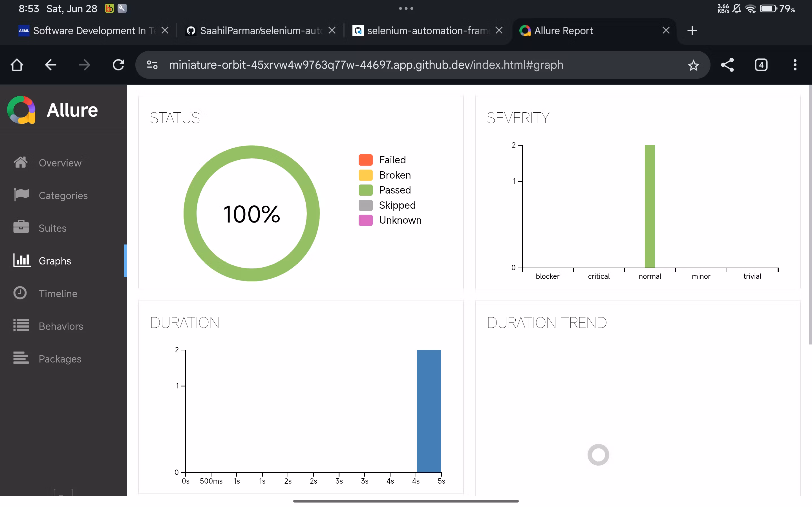Click the Allure logo
This screenshot has width=812, height=507.
(x=21, y=110)
